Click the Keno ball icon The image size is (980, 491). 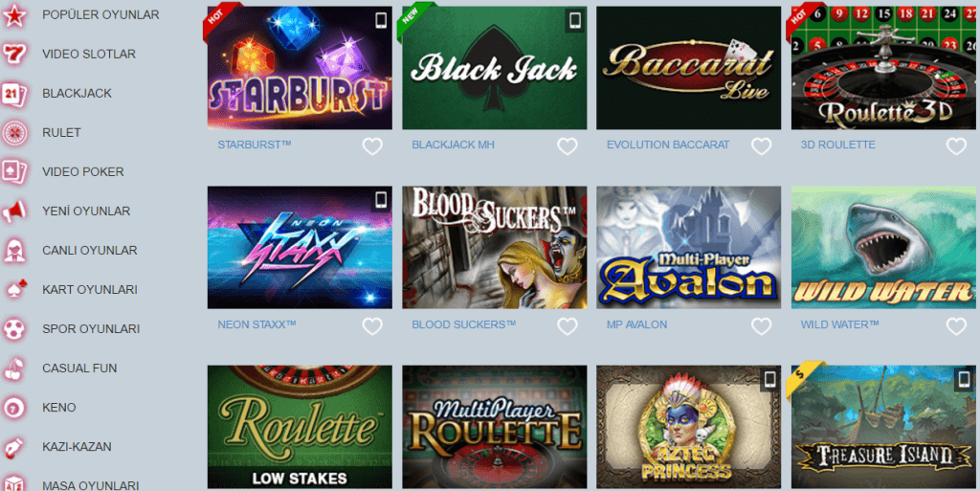[x=14, y=408]
